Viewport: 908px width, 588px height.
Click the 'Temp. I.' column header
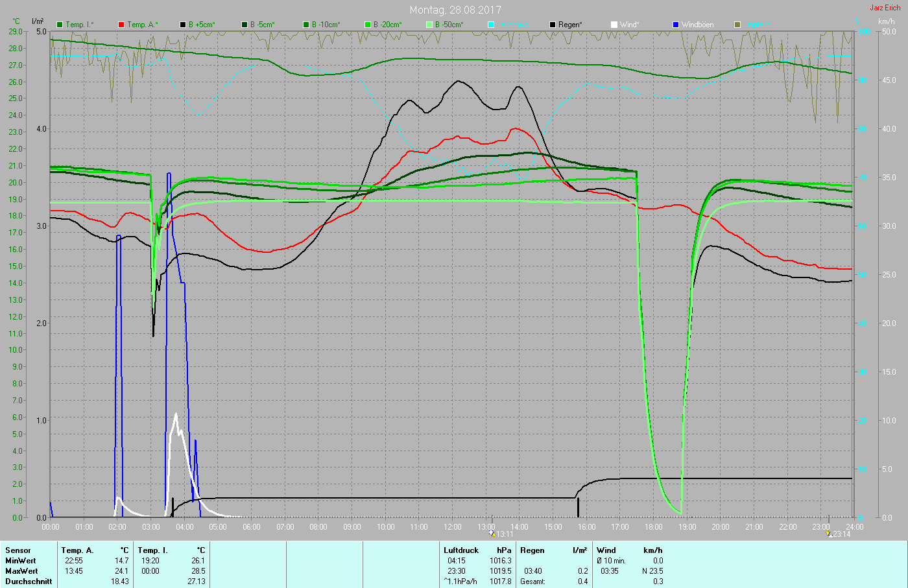152,550
